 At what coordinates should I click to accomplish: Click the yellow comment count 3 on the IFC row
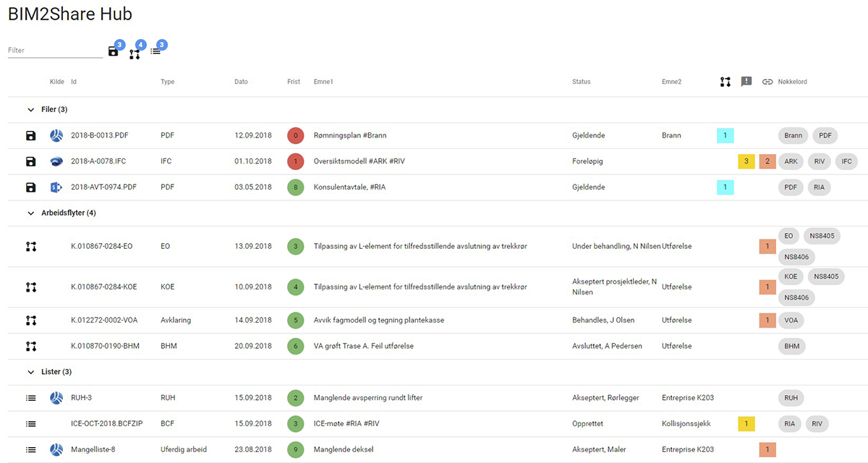point(746,161)
